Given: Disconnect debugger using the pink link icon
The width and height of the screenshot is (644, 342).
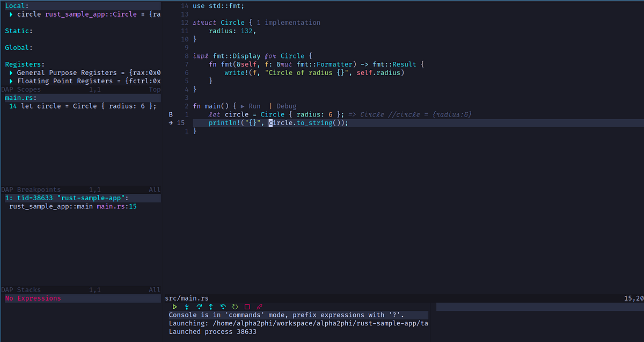Looking at the screenshot, I should pyautogui.click(x=259, y=307).
